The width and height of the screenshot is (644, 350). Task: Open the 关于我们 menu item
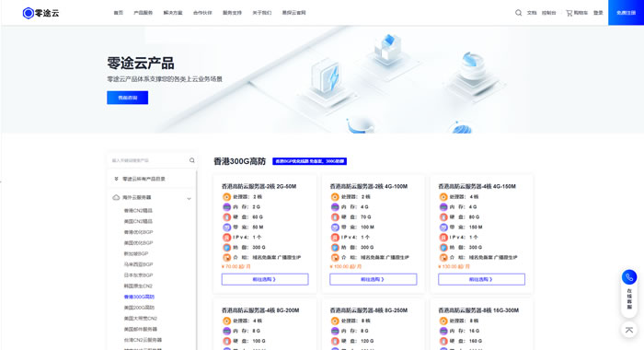[x=262, y=13]
